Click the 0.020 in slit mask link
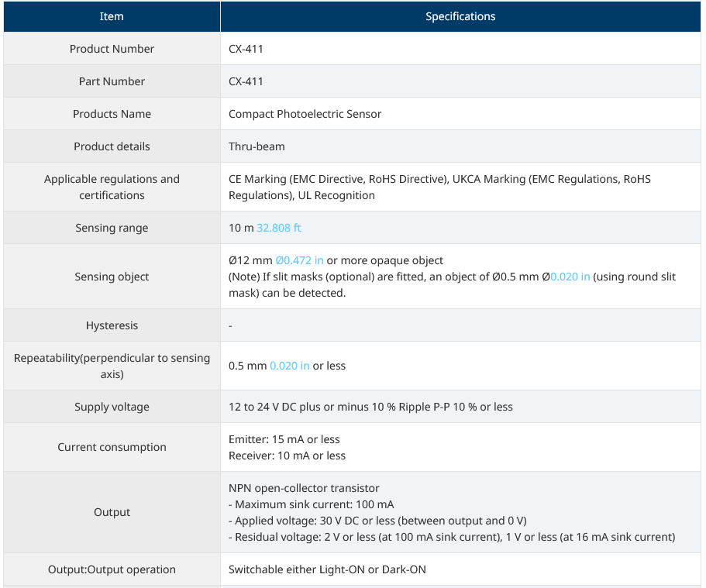 (570, 277)
